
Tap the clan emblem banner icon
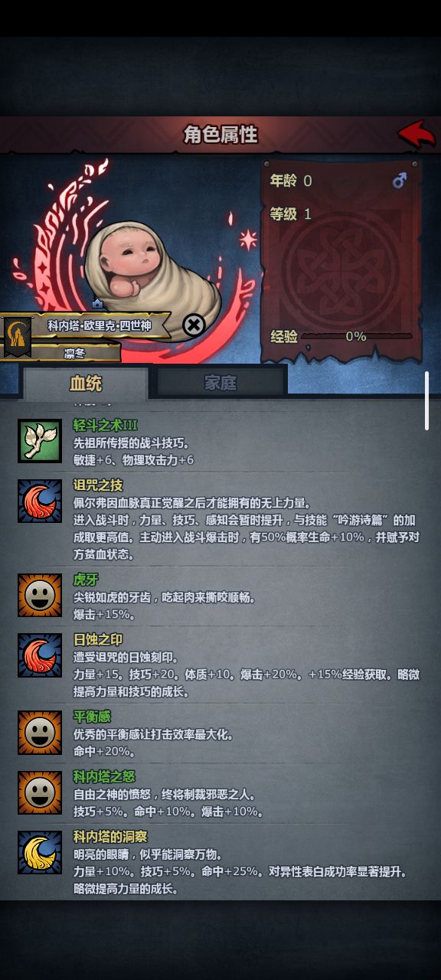[17, 336]
